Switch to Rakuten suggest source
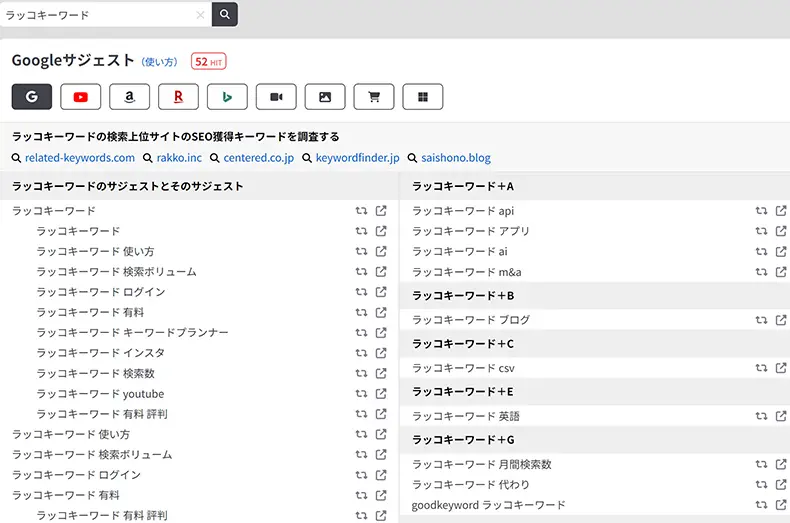The width and height of the screenshot is (790, 523). tap(178, 96)
